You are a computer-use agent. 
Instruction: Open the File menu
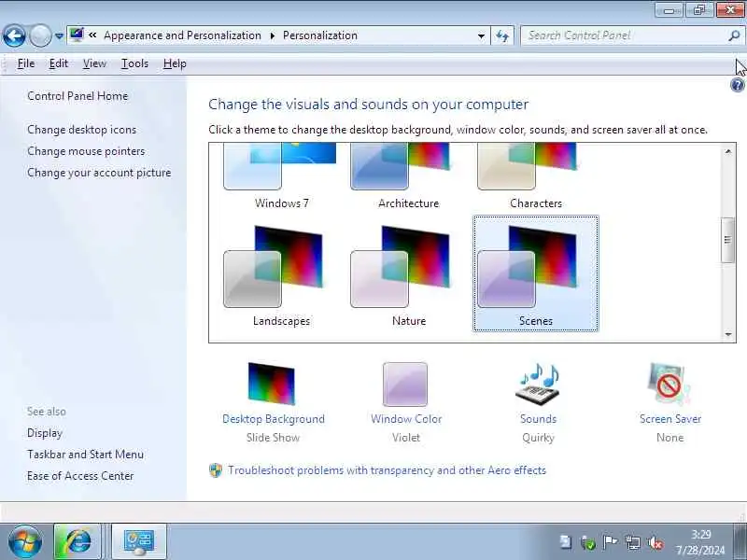coord(26,63)
